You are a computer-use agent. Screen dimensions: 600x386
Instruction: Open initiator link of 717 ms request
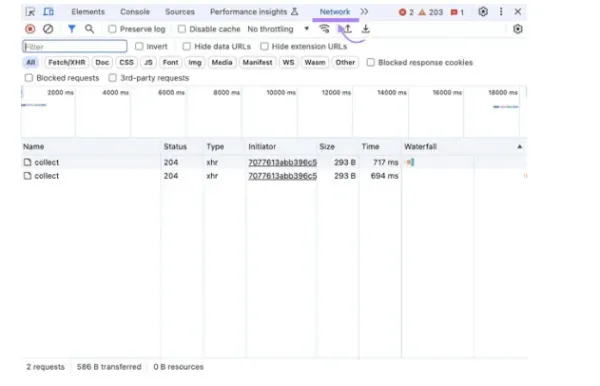282,163
